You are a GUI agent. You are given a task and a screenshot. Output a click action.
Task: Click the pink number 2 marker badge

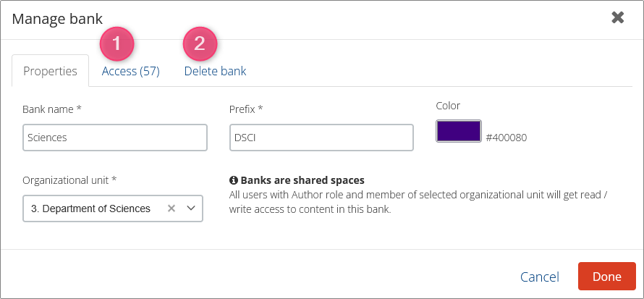coord(200,43)
